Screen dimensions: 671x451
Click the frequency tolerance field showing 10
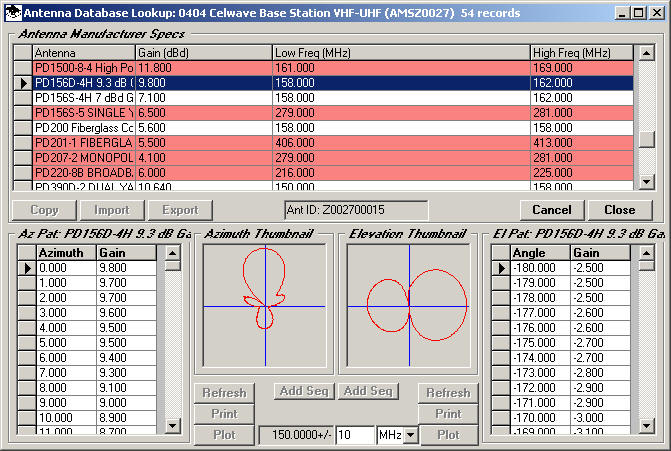click(355, 436)
